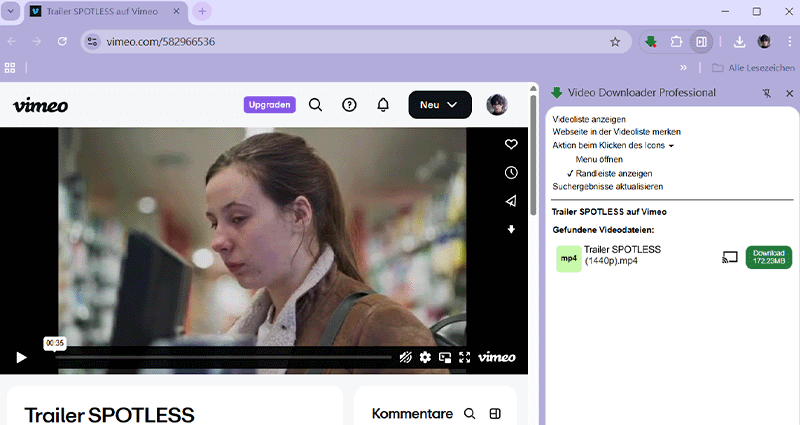800x425 pixels.
Task: Pin the Video Downloader side panel
Action: pyautogui.click(x=767, y=93)
